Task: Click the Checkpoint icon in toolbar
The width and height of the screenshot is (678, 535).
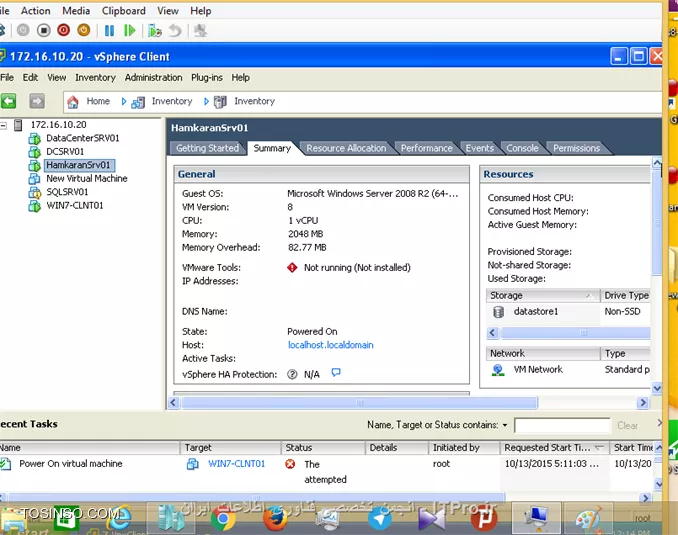Action: pos(155,31)
